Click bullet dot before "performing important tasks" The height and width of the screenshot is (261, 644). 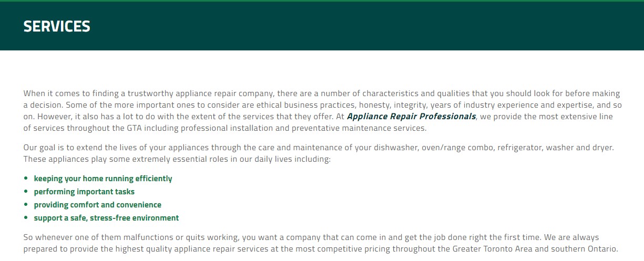tap(26, 192)
